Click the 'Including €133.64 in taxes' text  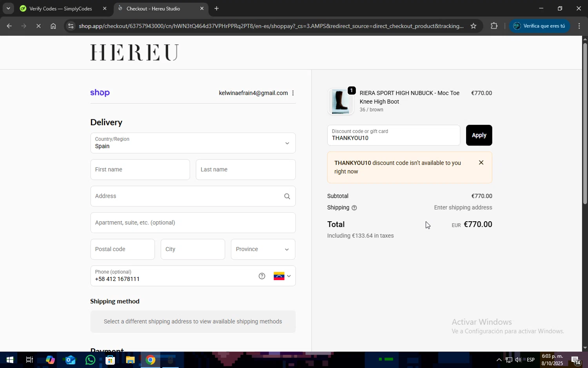click(x=360, y=236)
